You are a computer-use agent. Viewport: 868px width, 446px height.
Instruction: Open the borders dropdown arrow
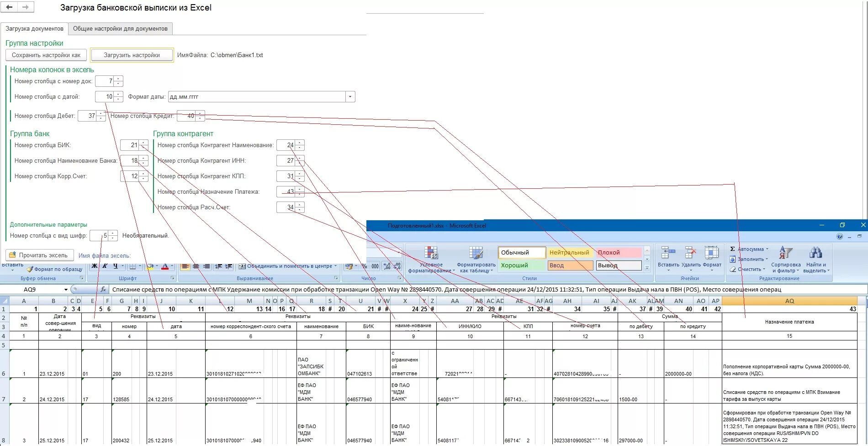click(x=139, y=266)
